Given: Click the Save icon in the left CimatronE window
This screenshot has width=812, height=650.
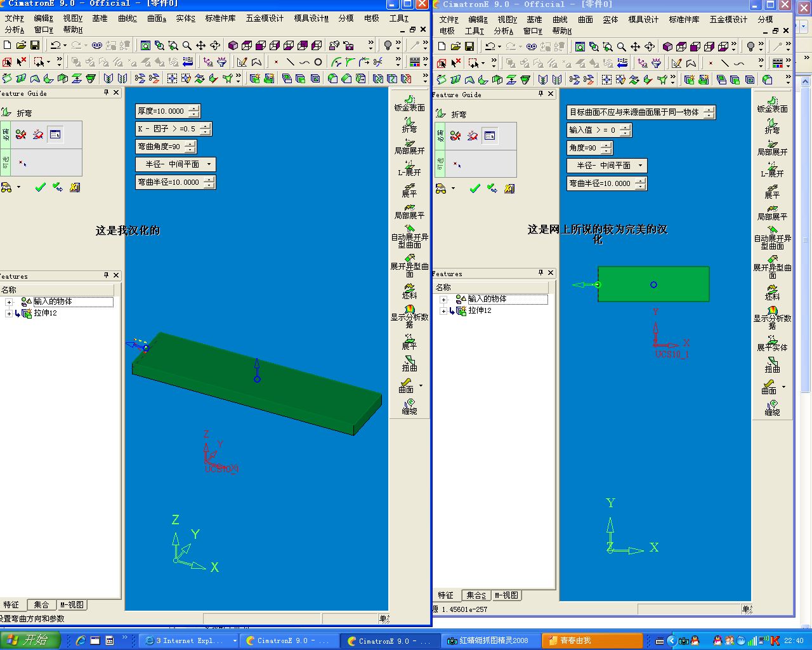Looking at the screenshot, I should coord(35,45).
